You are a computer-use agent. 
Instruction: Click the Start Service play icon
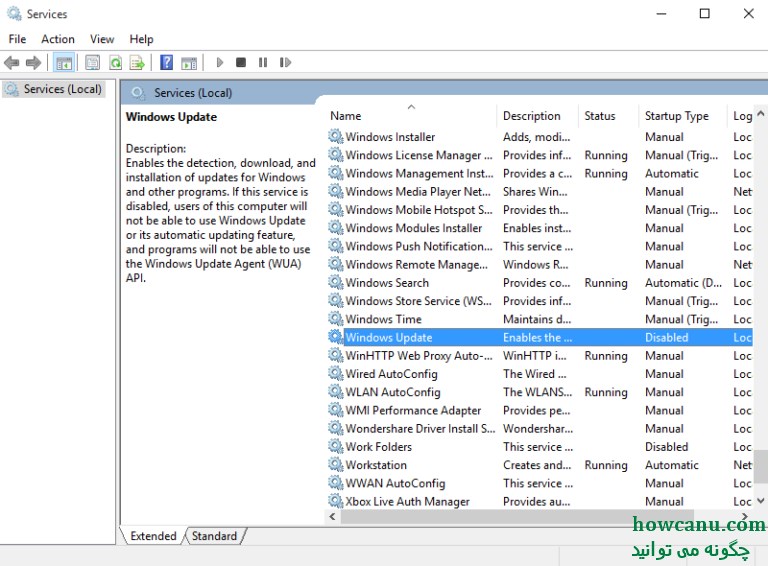(219, 63)
